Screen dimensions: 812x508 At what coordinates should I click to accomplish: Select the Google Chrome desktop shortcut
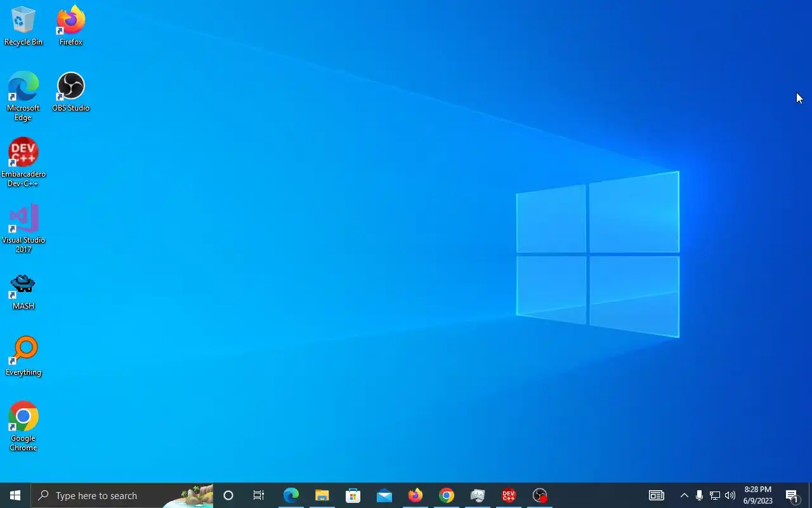coord(23,427)
